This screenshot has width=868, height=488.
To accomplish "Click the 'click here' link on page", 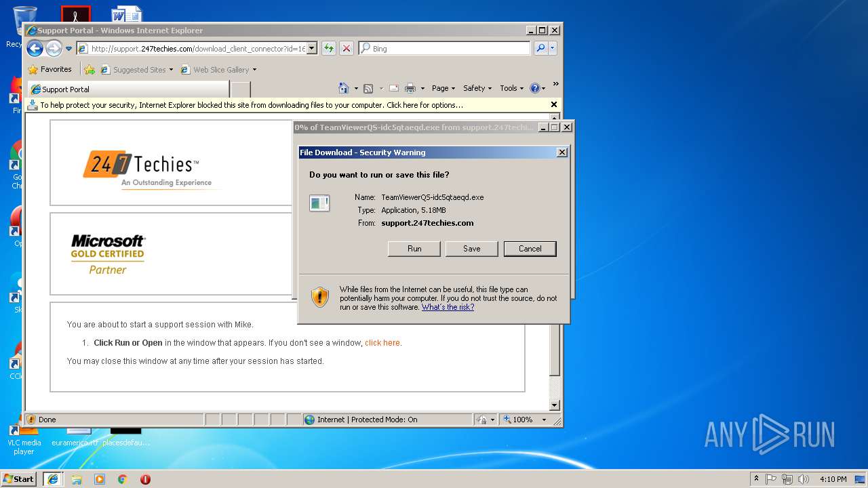I will tap(382, 343).
